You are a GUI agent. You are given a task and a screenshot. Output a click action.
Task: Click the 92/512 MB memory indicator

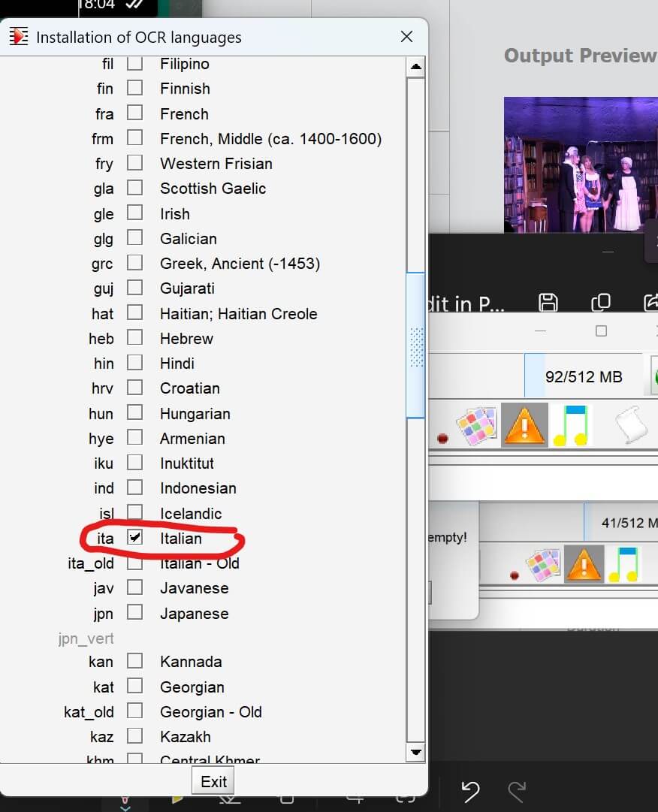(x=584, y=376)
